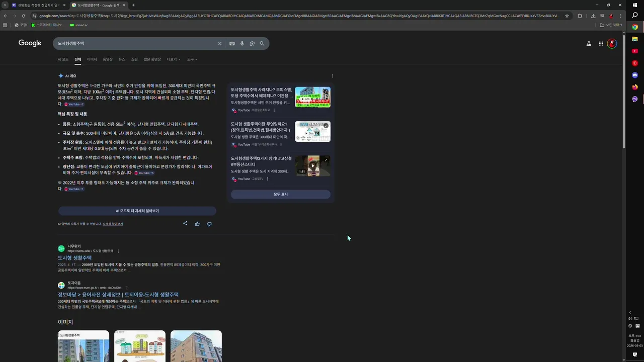
Task: Click the YouTube +1 source chip
Action: [74, 189]
